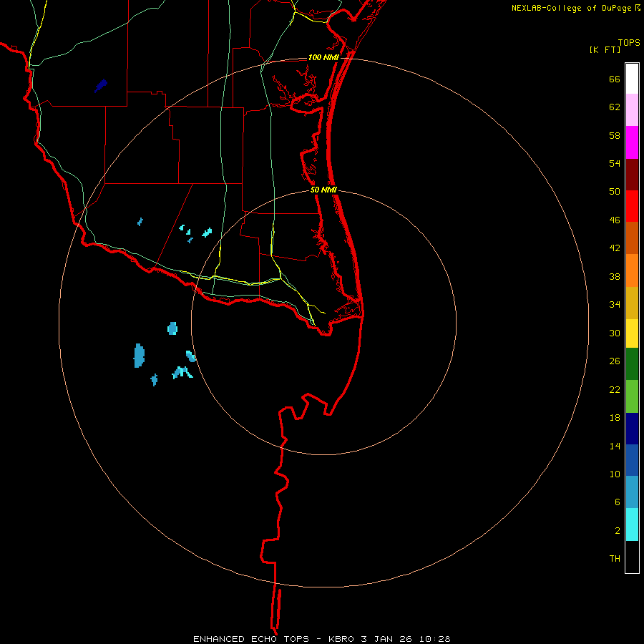This screenshot has width=644, height=644.
Task: Click the legend value "18"
Action: pyautogui.click(x=615, y=418)
